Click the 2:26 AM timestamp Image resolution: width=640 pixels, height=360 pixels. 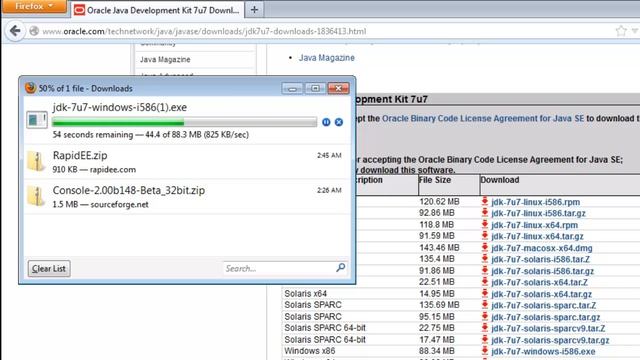(x=329, y=190)
